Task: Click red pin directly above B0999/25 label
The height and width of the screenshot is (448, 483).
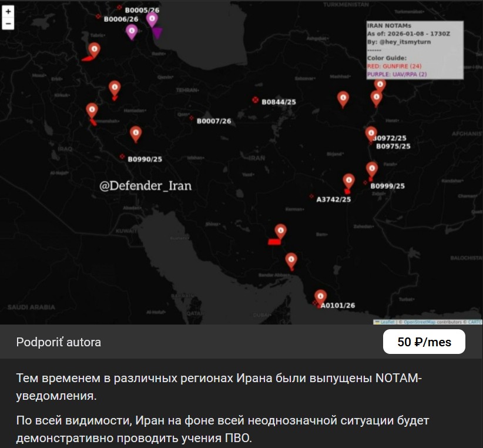Action: point(372,169)
